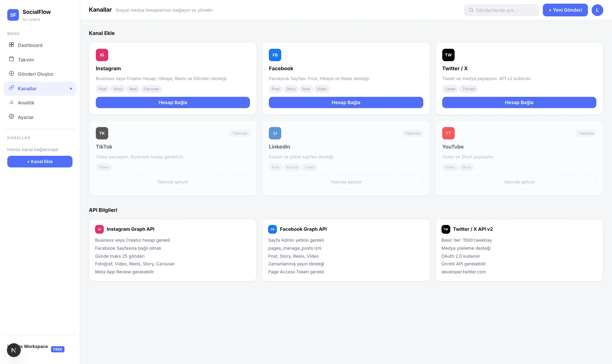This screenshot has height=364, width=612.
Task: Click the Instagram Graph API heading
Action: (131, 229)
